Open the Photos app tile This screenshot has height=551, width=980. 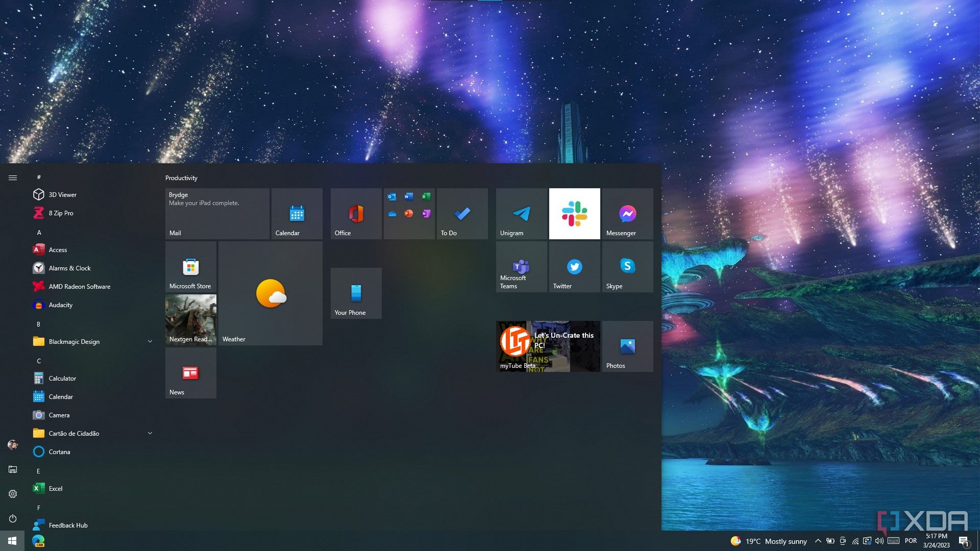click(x=627, y=346)
